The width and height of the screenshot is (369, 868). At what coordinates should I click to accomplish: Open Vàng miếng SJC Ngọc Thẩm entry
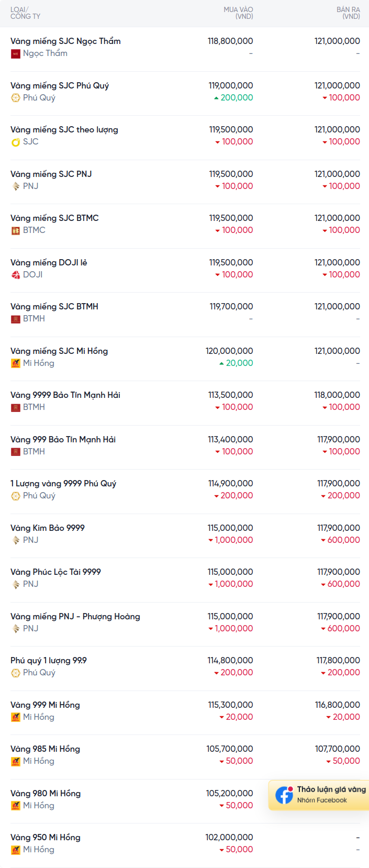65,41
